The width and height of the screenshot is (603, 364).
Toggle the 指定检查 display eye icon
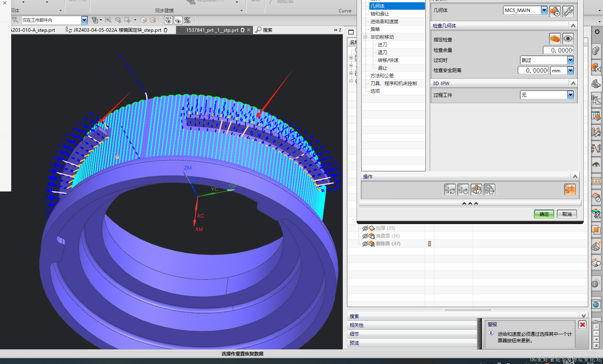568,39
